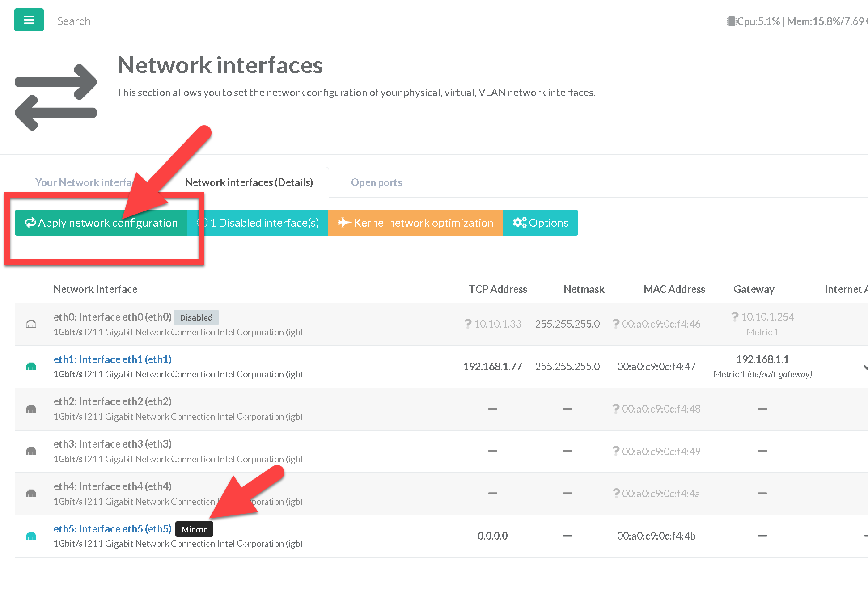Select Network interfaces (Details) tab

pos(249,182)
